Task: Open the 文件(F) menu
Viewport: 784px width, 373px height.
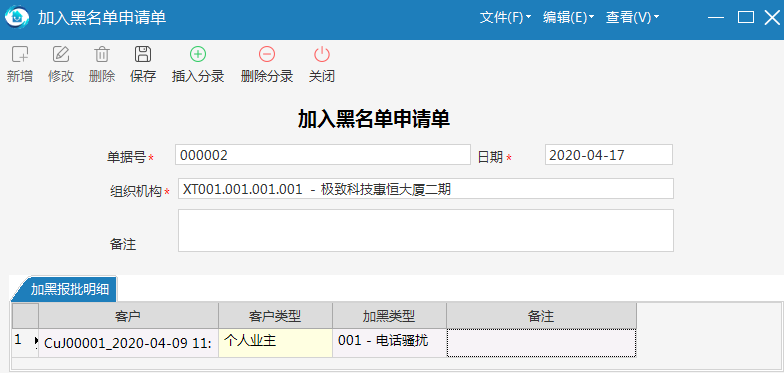Action: 505,18
